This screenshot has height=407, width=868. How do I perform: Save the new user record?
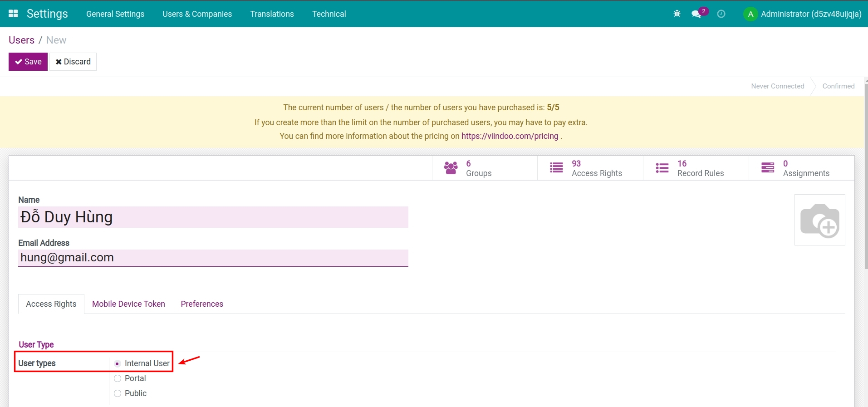click(x=28, y=62)
